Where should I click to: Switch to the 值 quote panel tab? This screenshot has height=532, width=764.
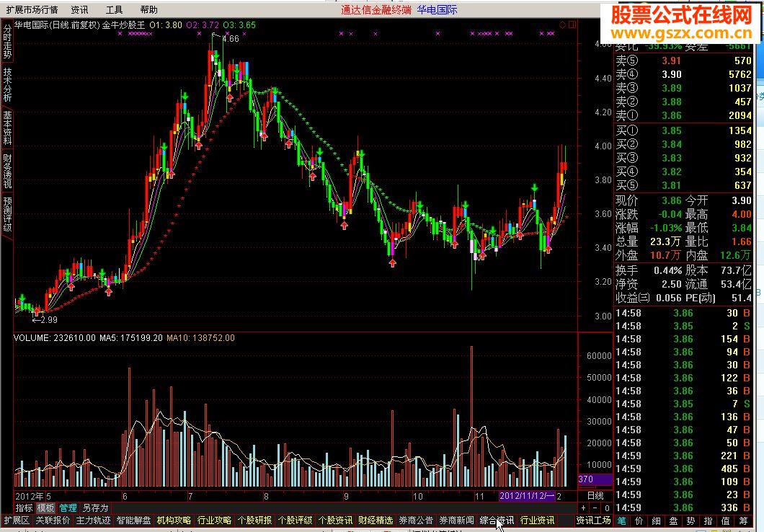tap(726, 520)
